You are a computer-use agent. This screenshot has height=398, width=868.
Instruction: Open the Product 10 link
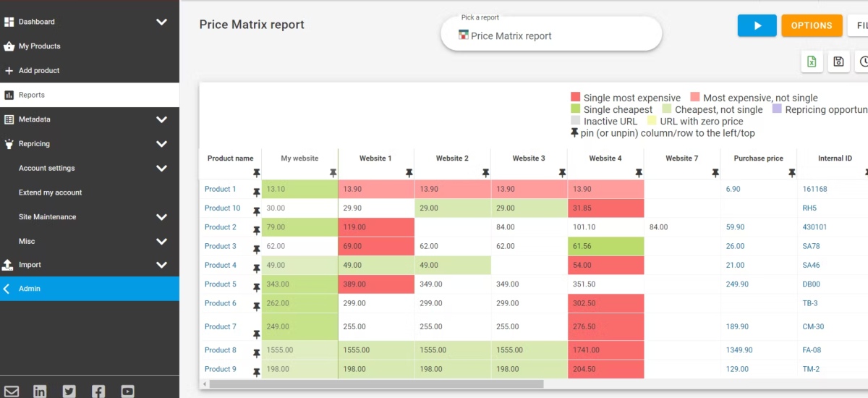click(x=222, y=208)
